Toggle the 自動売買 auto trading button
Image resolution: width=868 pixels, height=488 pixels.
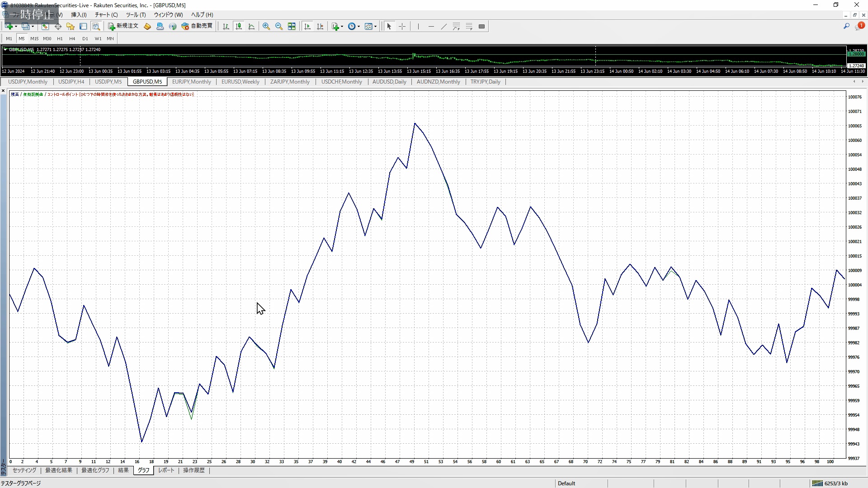point(197,26)
